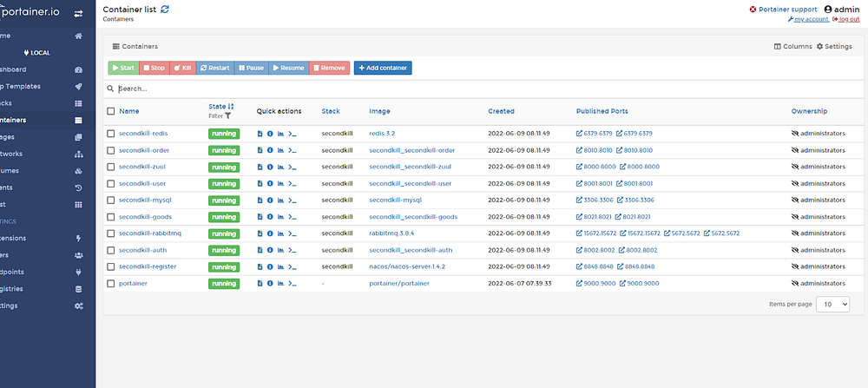
Task: Click the Restart button
Action: 215,68
